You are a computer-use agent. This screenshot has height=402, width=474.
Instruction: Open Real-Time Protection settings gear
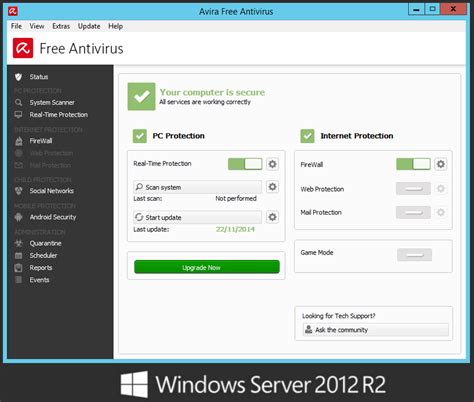272,164
